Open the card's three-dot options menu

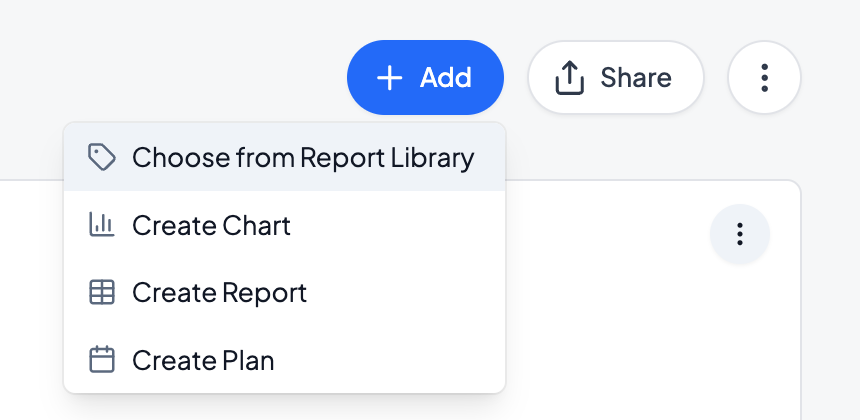point(739,234)
